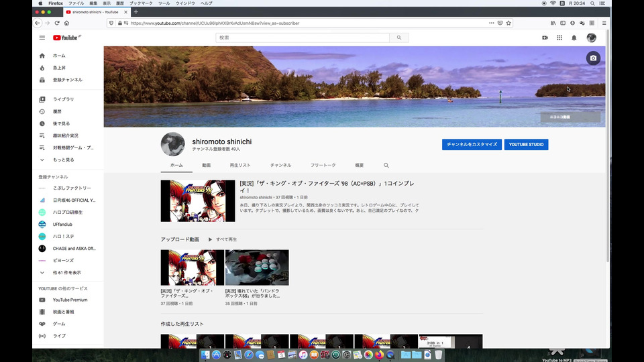The height and width of the screenshot is (362, 644).
Task: Bookmark this page with star icon
Action: click(x=508, y=23)
